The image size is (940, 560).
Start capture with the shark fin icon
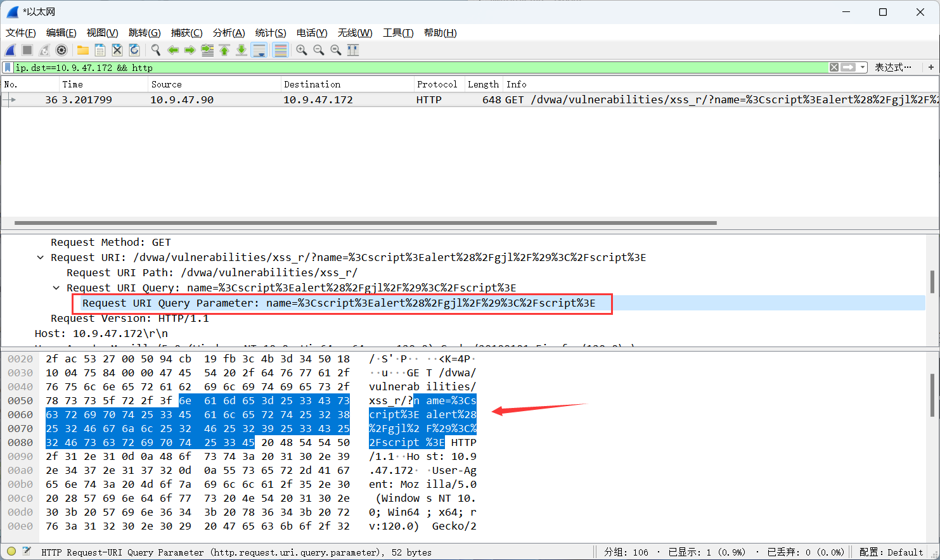point(11,50)
